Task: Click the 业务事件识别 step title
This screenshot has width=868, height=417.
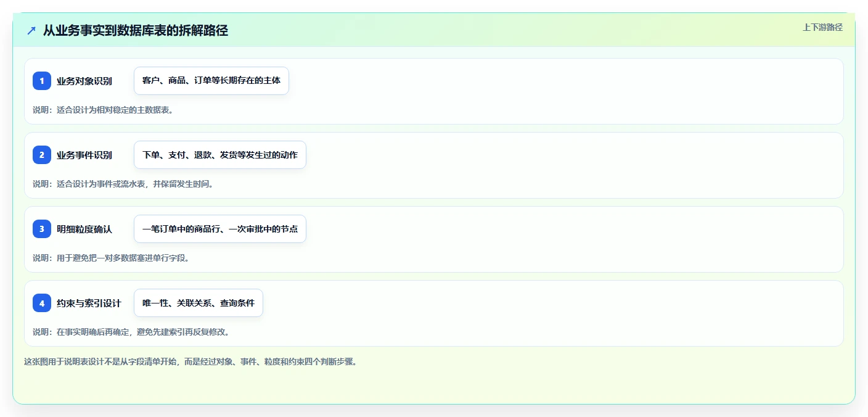Action: [x=84, y=155]
